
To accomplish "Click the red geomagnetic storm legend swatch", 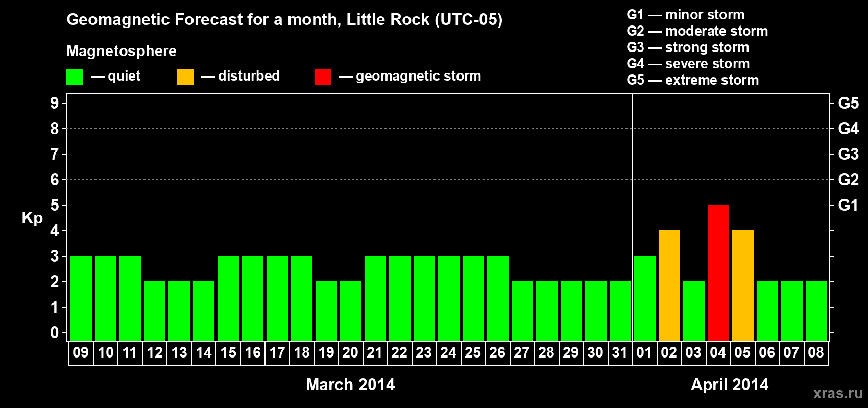I will [x=323, y=77].
